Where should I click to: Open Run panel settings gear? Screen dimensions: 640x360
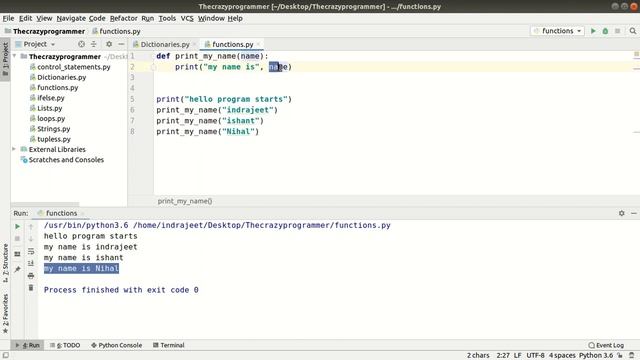pos(622,213)
